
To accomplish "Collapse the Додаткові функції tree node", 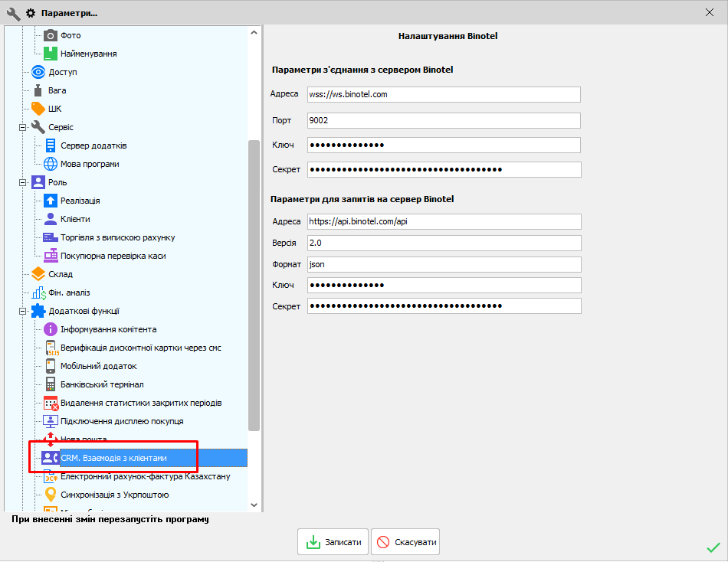I will pyautogui.click(x=23, y=311).
